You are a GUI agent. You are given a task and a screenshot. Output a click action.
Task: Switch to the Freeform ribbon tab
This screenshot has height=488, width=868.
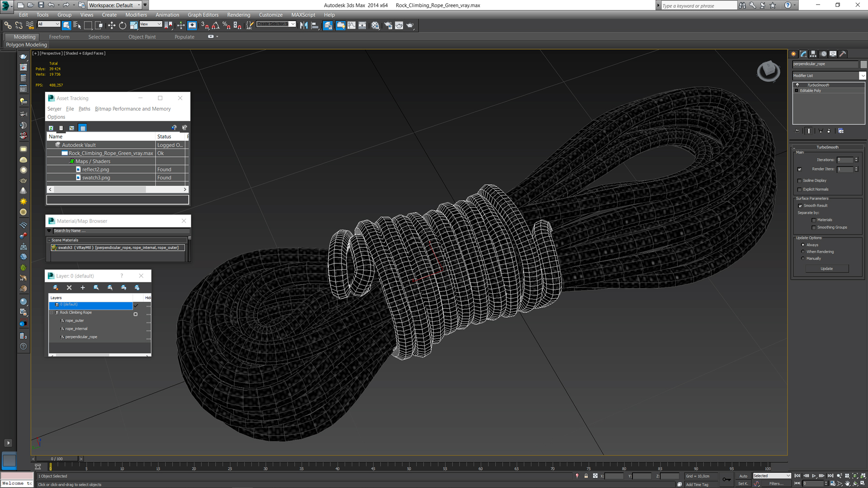pyautogui.click(x=59, y=37)
